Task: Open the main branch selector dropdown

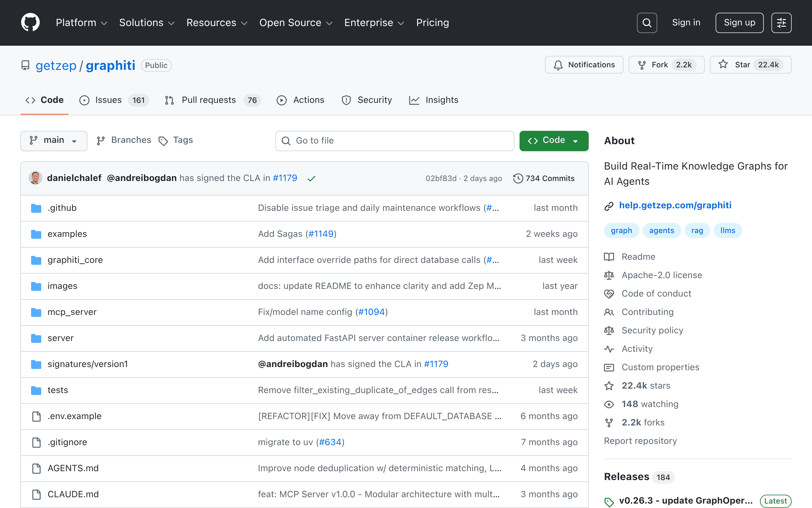Action: (x=54, y=140)
